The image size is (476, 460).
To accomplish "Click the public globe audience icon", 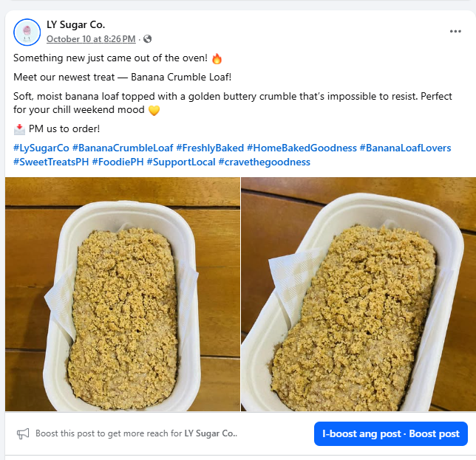I will click(x=147, y=39).
